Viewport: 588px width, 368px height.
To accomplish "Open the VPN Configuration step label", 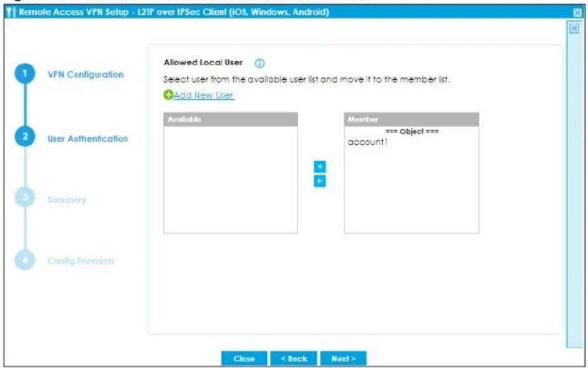I will pos(85,74).
